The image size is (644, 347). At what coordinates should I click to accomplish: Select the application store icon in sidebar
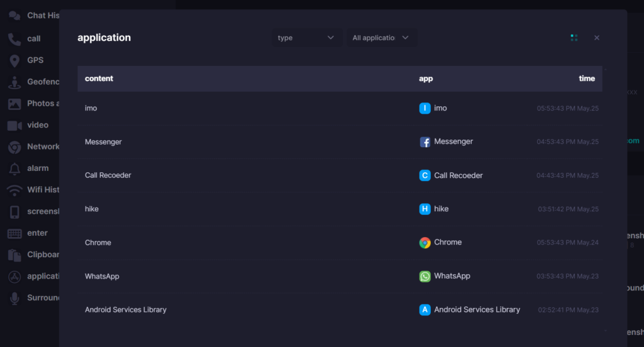(x=14, y=277)
